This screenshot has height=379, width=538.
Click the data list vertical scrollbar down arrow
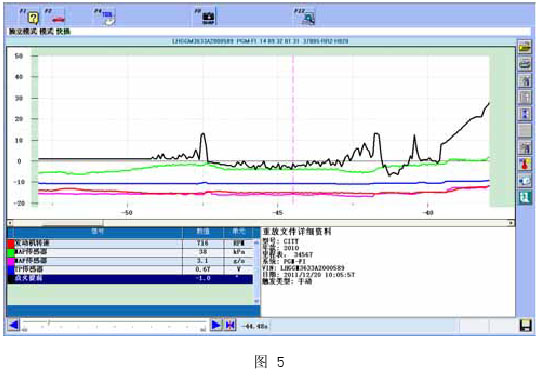click(256, 301)
